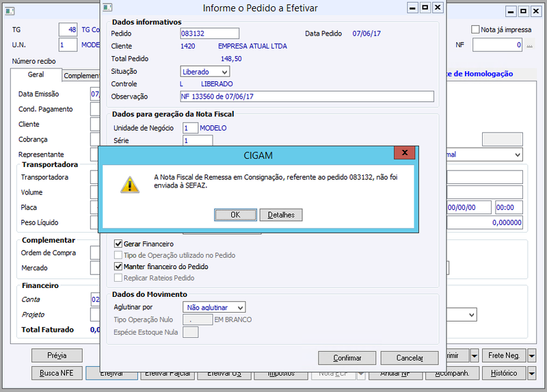
Task: Open the dropdown arrow beside Frete Neg.
Action: [x=532, y=356]
